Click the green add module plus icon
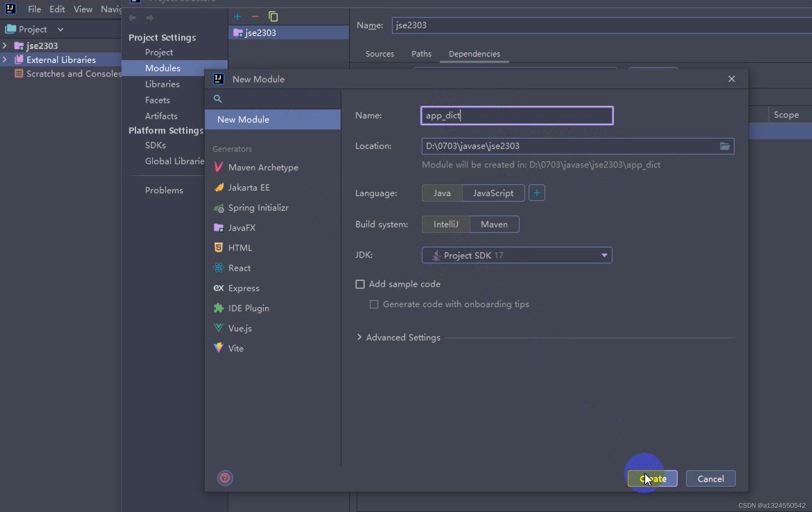The image size is (812, 512). pyautogui.click(x=237, y=17)
